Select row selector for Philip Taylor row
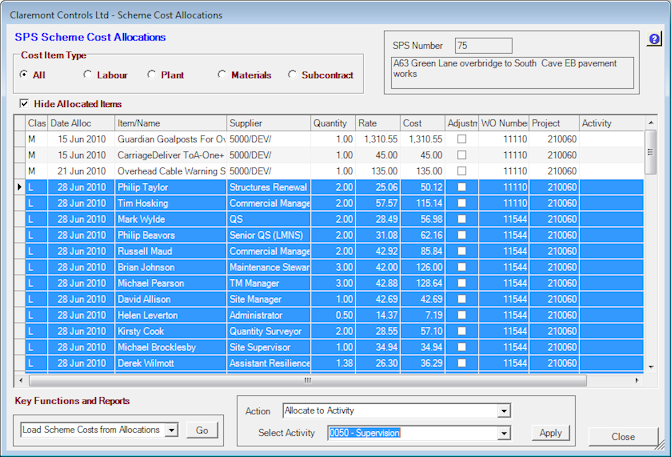Image resolution: width=671 pixels, height=457 pixels. tap(20, 187)
